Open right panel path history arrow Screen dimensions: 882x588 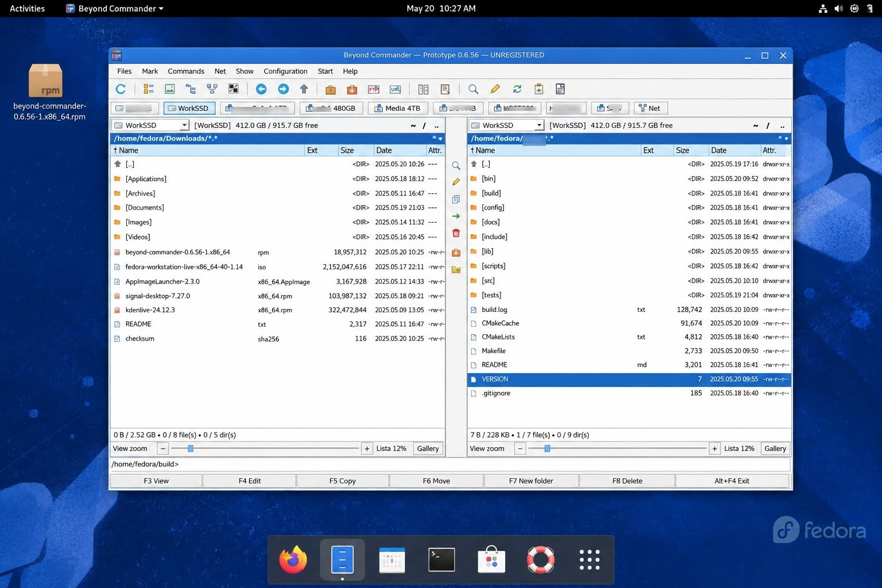(x=786, y=138)
